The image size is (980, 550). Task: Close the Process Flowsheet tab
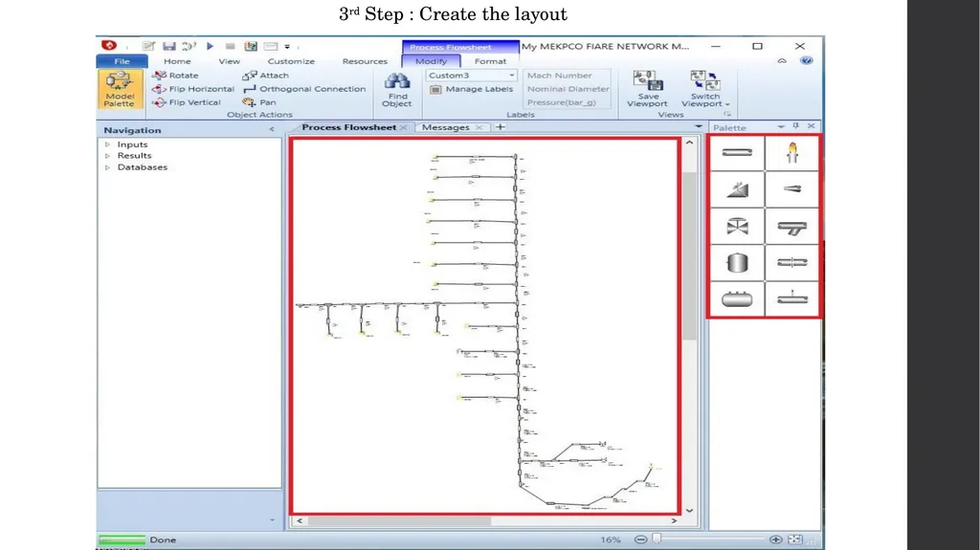pyautogui.click(x=404, y=127)
